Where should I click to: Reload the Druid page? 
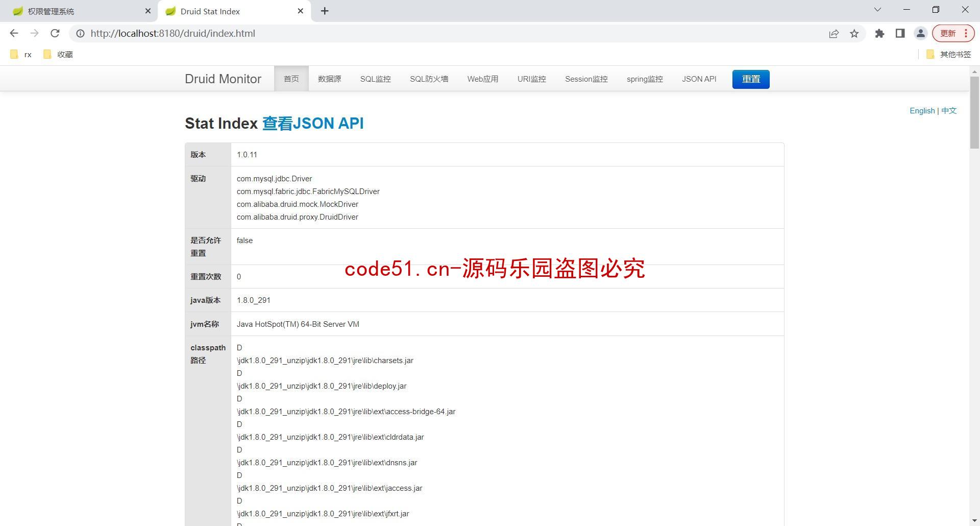tap(55, 33)
